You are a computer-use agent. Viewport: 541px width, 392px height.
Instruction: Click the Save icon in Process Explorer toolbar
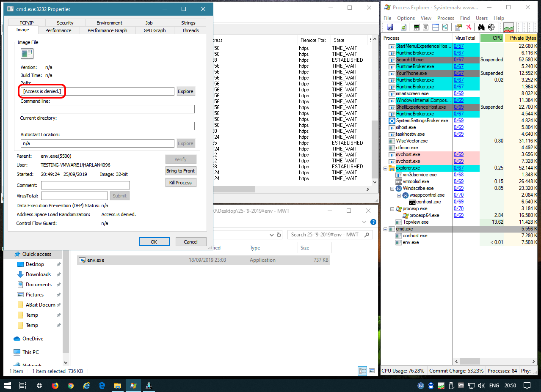390,27
